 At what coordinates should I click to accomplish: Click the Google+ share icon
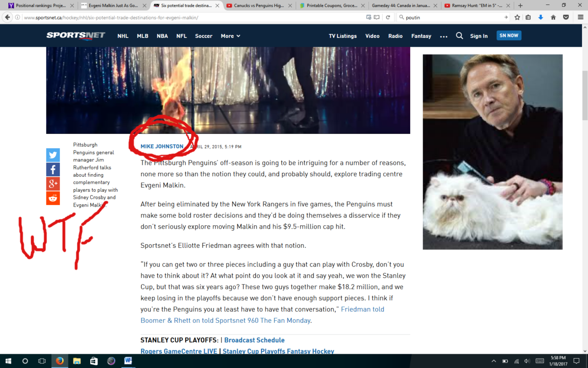[53, 184]
